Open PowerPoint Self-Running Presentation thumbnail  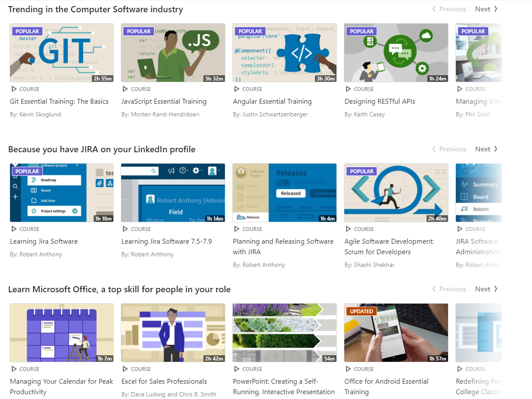[x=285, y=333]
